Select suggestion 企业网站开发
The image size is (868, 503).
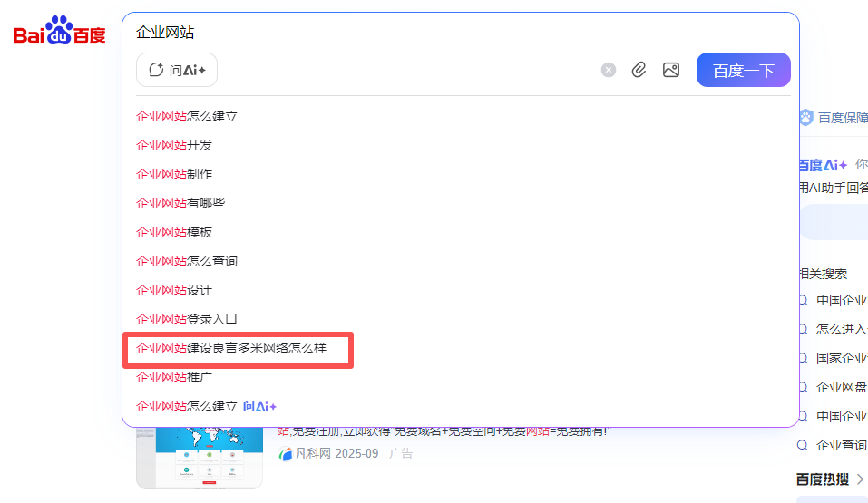pyautogui.click(x=174, y=145)
